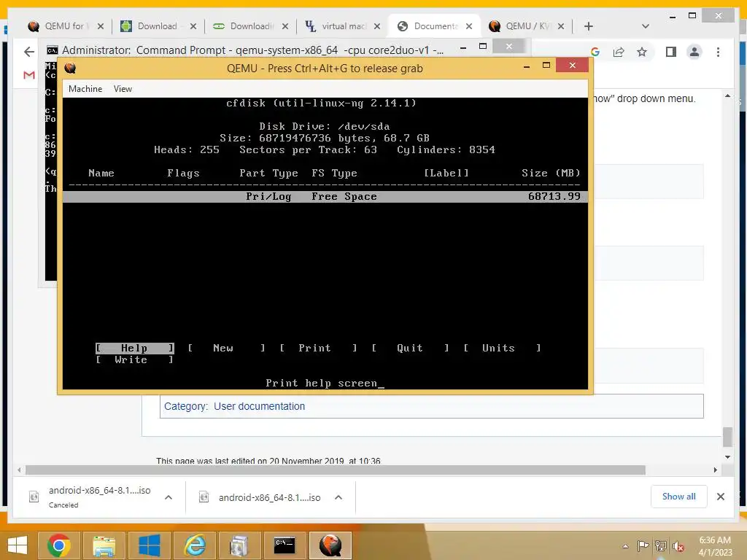Open the tab search dropdown in Chrome
747x560 pixels.
coord(645,26)
